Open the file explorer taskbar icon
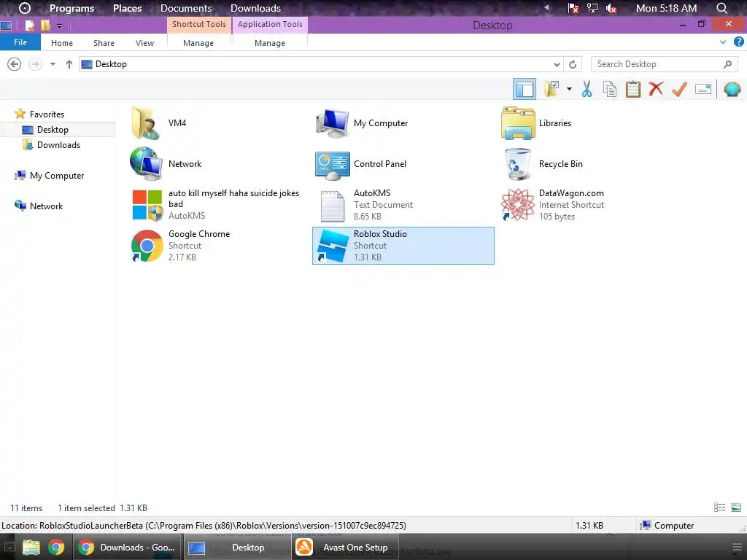Viewport: 747px width, 560px height. [31, 547]
